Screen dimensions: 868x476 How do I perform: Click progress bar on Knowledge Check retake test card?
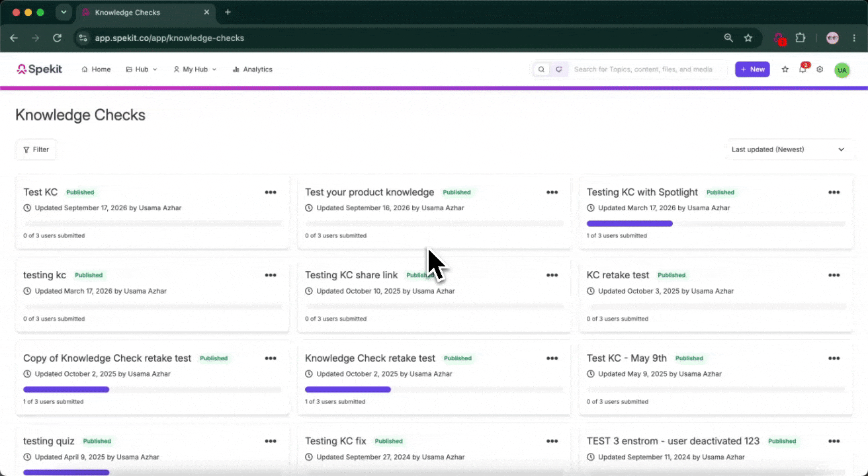434,389
